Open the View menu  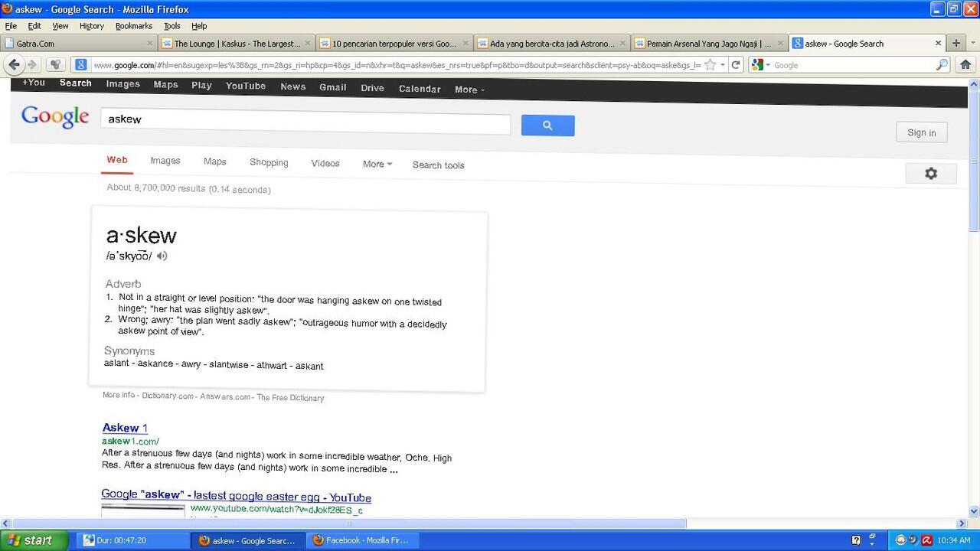point(60,26)
